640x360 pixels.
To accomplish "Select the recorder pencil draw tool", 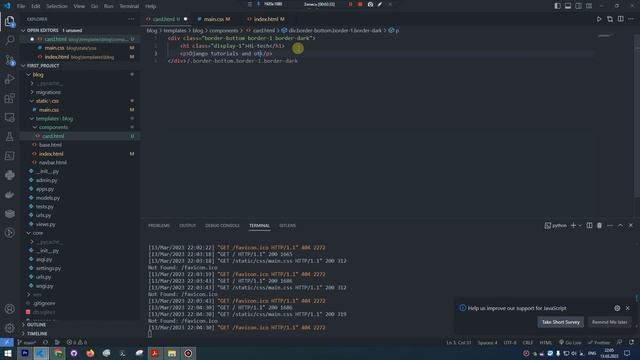I will [x=380, y=4].
